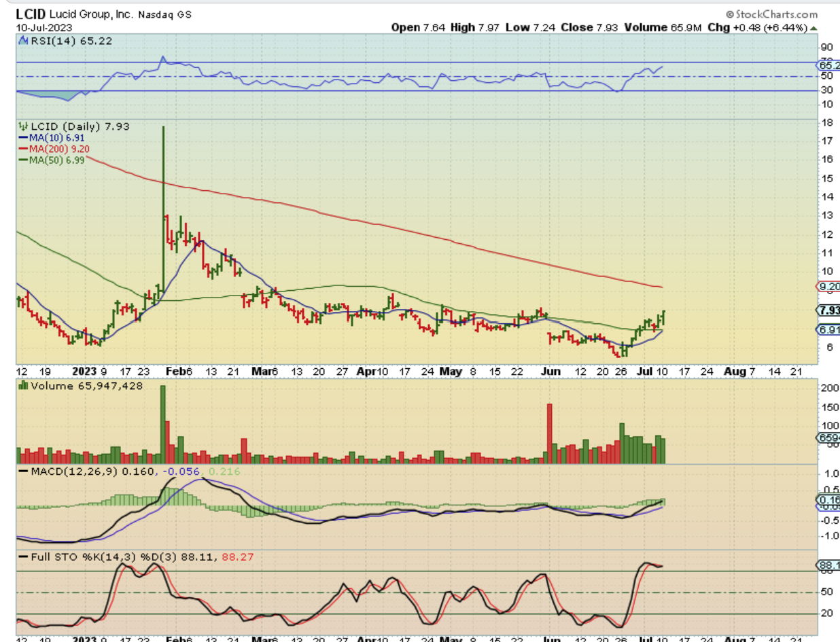This screenshot has height=642, width=840.
Task: Click the MACD legend line marker
Action: coord(22,471)
